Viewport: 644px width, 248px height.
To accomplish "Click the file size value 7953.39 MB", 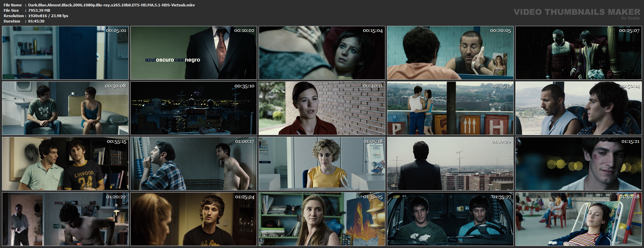I will tap(39, 10).
